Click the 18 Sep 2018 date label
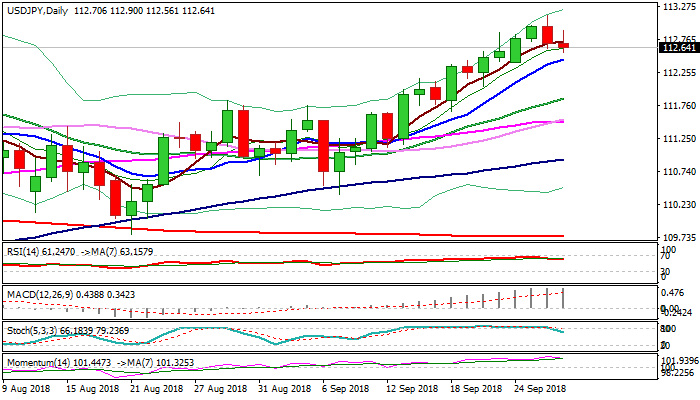 477,388
